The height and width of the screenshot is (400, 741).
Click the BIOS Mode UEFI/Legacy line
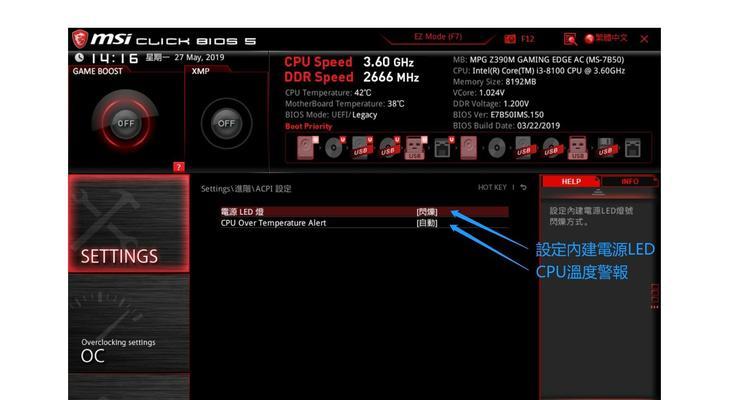point(331,114)
